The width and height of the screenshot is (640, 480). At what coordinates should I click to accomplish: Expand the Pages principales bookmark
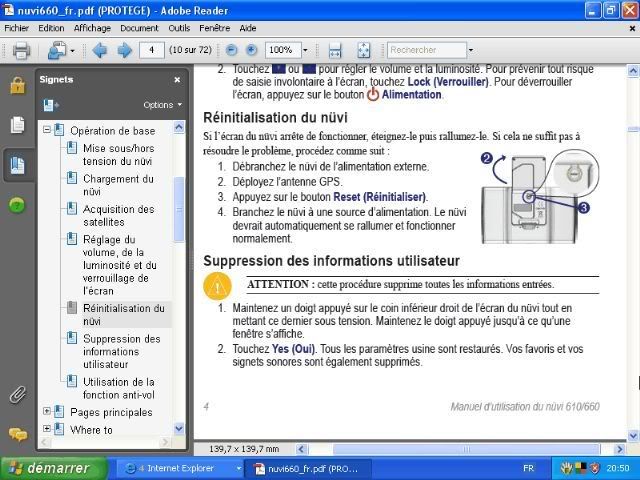click(47, 411)
